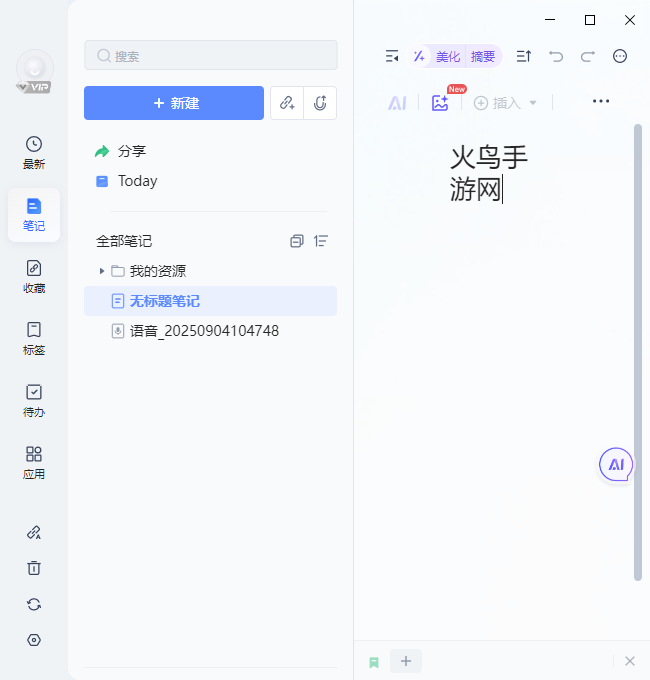Click the collapse-all folders icon
This screenshot has height=680, width=650.
(x=297, y=241)
